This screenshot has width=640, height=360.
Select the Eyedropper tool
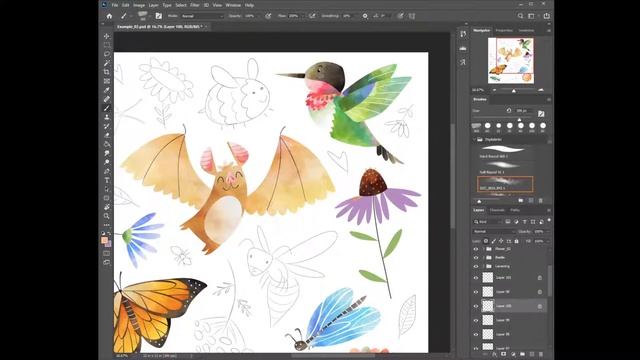click(x=107, y=90)
